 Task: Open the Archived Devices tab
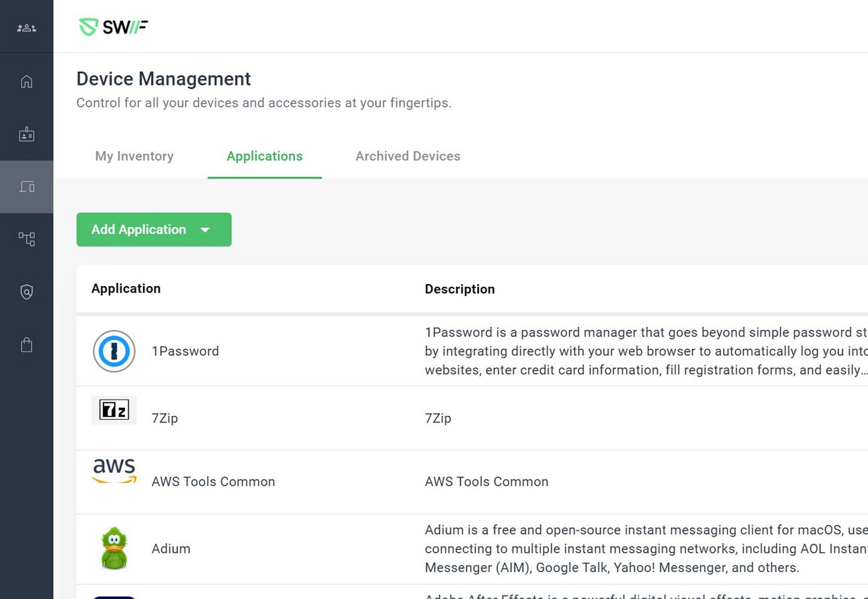(x=408, y=156)
